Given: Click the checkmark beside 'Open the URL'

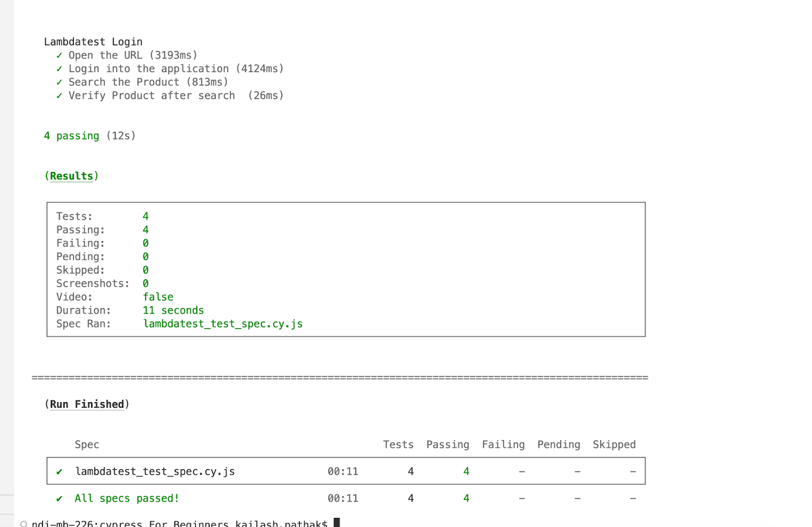Looking at the screenshot, I should click(x=59, y=55).
